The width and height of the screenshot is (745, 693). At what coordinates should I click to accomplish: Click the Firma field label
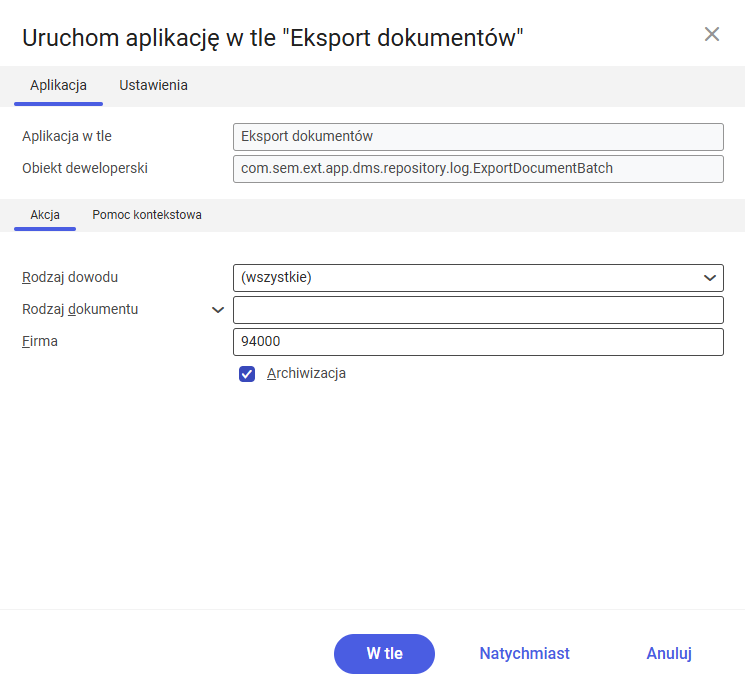[x=40, y=341]
